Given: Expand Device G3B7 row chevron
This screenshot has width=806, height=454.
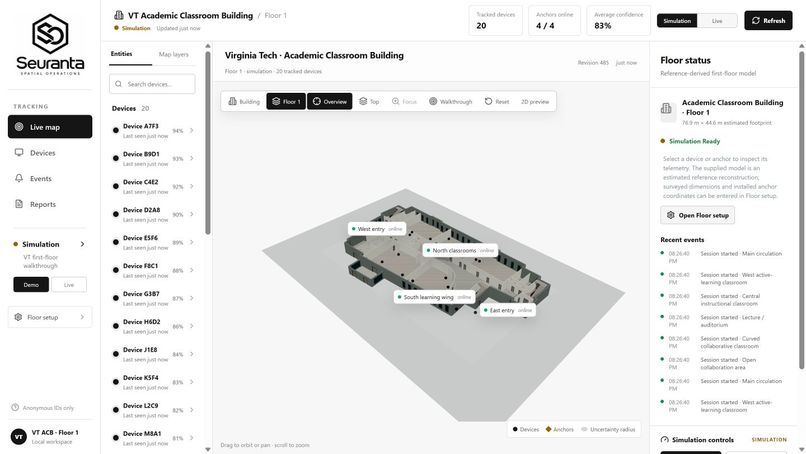Looking at the screenshot, I should coord(191,298).
